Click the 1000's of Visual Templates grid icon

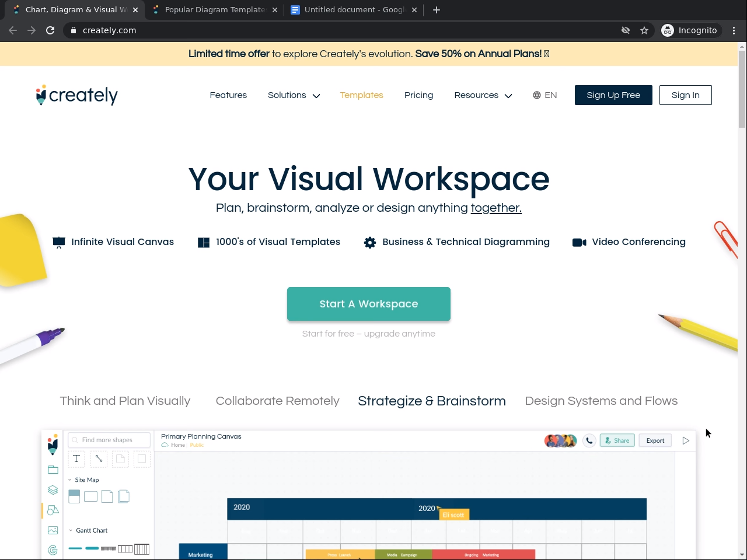pos(204,243)
